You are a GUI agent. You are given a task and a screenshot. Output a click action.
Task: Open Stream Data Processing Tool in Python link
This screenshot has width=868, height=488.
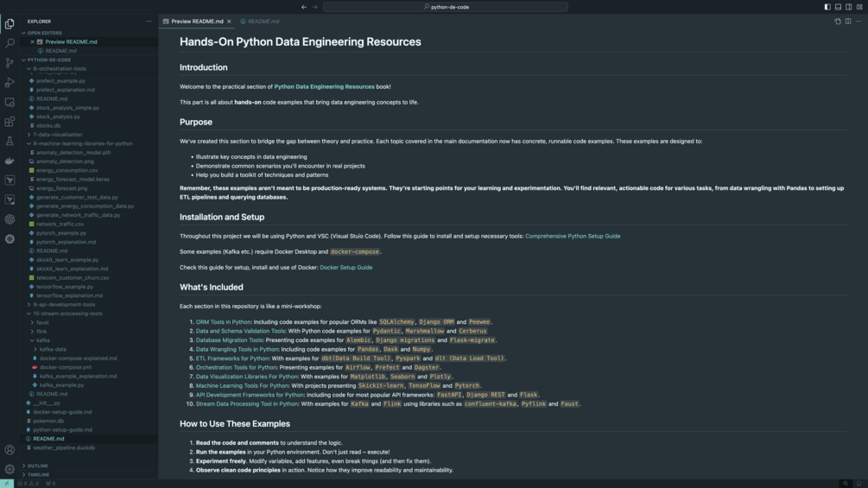(x=247, y=404)
